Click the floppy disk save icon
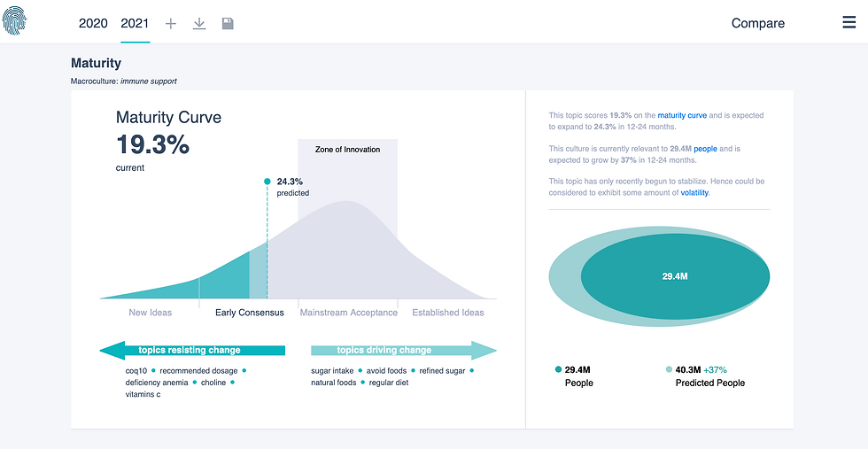 228,23
